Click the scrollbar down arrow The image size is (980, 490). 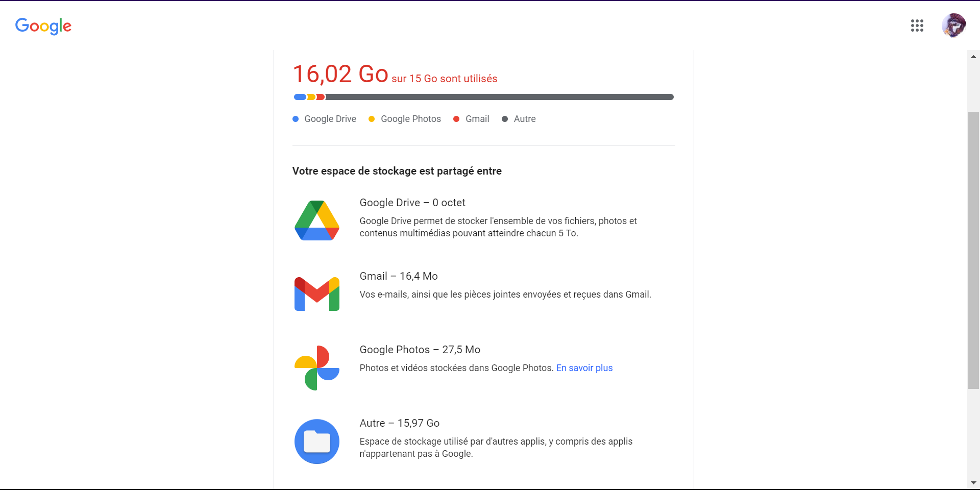point(973,483)
